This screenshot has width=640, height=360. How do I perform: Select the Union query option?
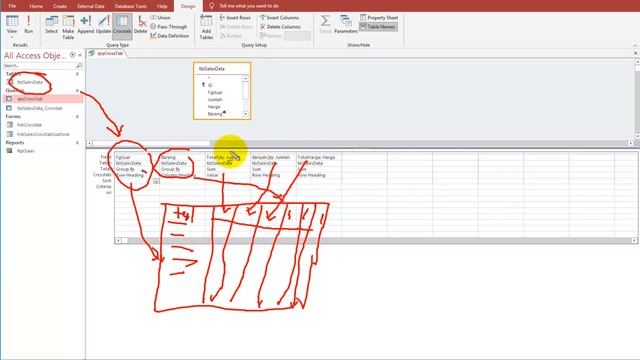(160, 18)
